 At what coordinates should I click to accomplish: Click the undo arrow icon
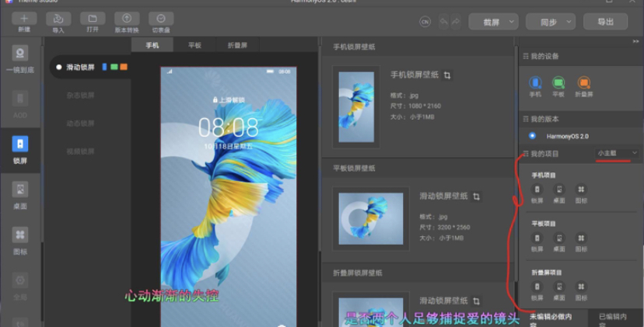(x=443, y=21)
